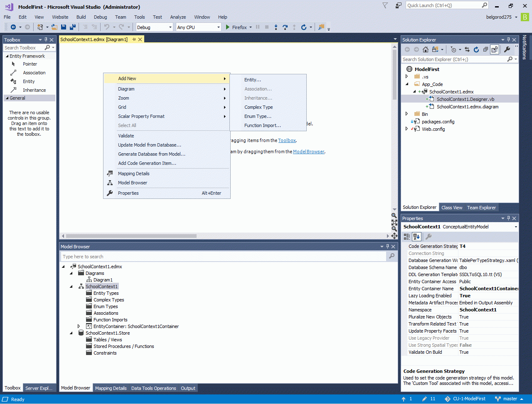The height and width of the screenshot is (404, 532).
Task: Toggle Show All Files in Solution Explorer
Action: (495, 49)
